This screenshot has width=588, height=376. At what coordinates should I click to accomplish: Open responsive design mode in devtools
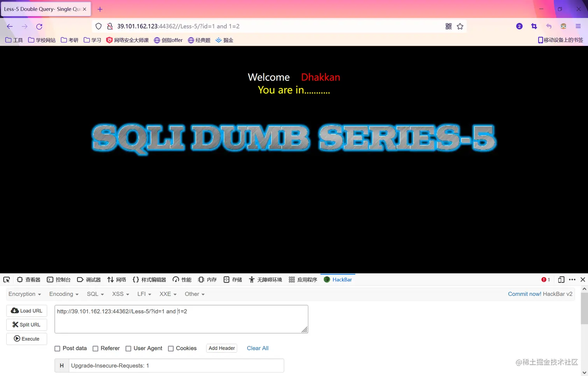click(x=561, y=279)
